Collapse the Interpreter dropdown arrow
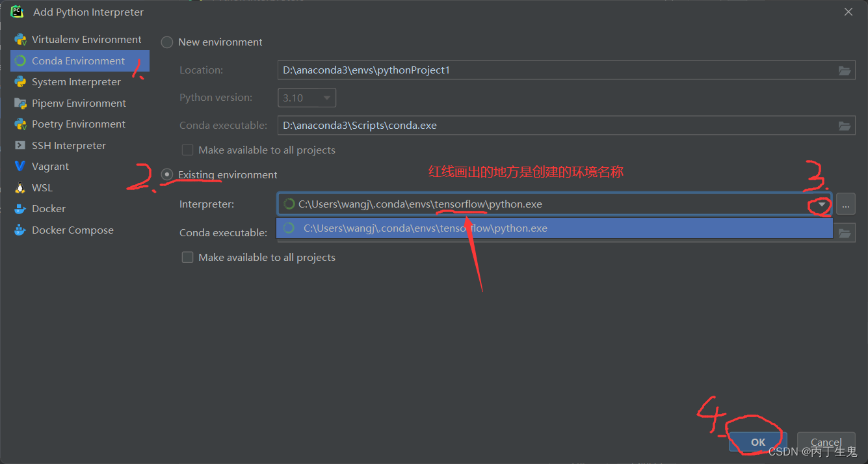868x464 pixels. point(822,204)
